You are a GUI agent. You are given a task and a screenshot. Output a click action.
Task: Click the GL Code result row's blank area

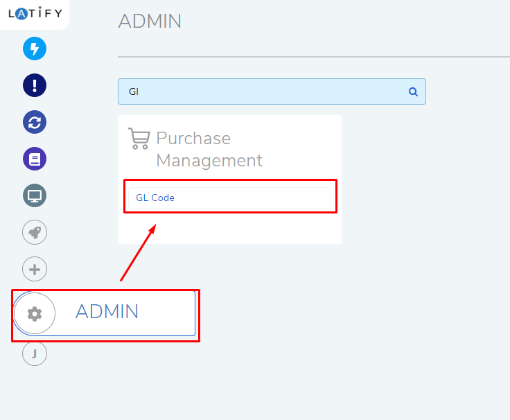click(252, 198)
